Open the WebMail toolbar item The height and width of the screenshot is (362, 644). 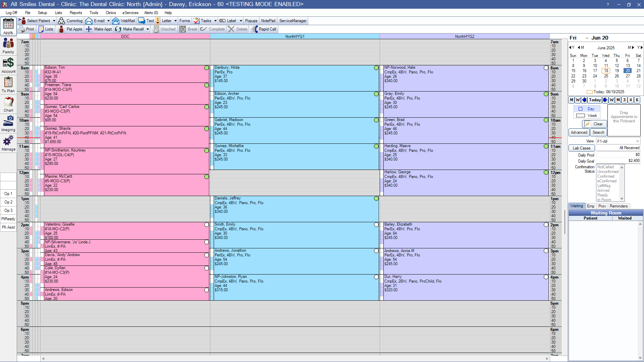pos(124,21)
